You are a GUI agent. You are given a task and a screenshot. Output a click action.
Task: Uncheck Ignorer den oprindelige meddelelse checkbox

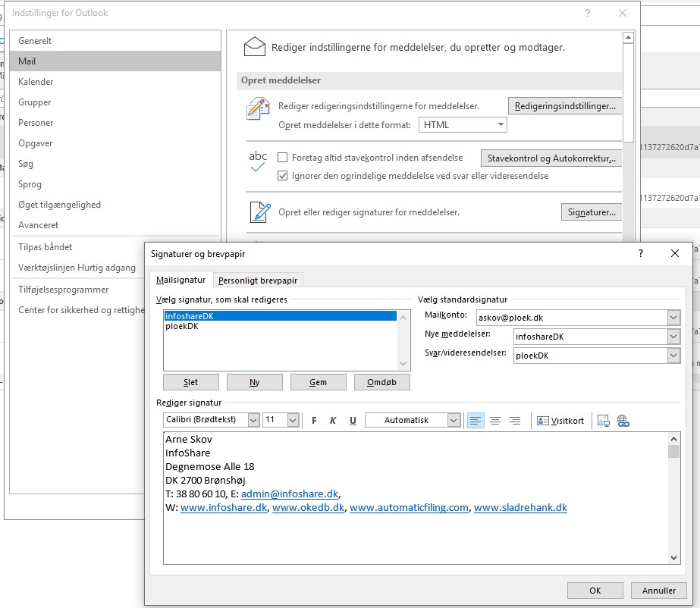(x=282, y=175)
